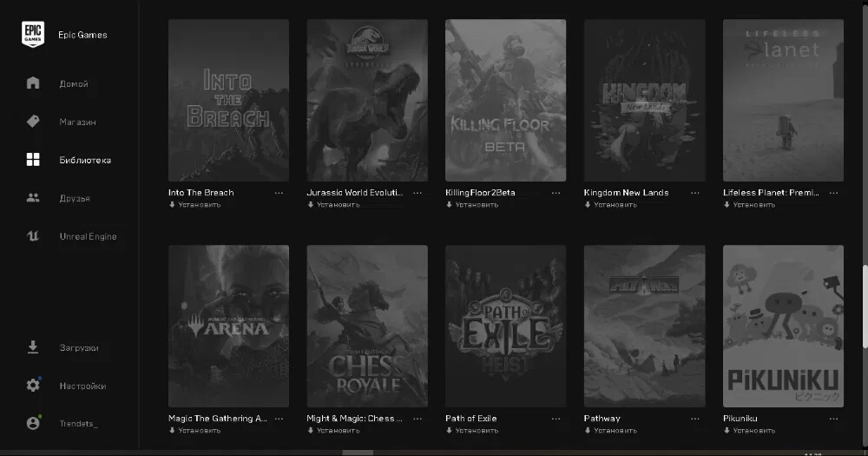Click install arrow icon under Kingdom New Lands
This screenshot has width=868, height=456.
(588, 204)
